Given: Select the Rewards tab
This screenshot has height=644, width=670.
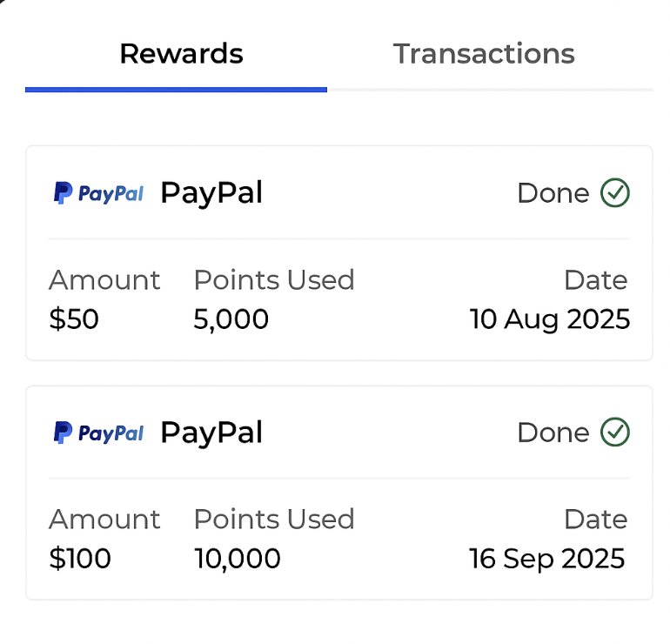Looking at the screenshot, I should pyautogui.click(x=181, y=54).
